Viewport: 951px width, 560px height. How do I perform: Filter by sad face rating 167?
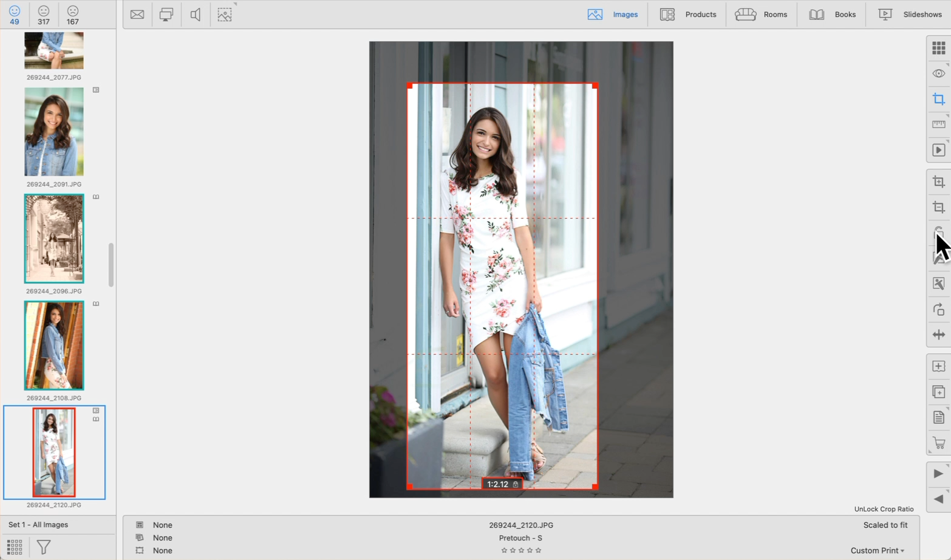tap(73, 15)
